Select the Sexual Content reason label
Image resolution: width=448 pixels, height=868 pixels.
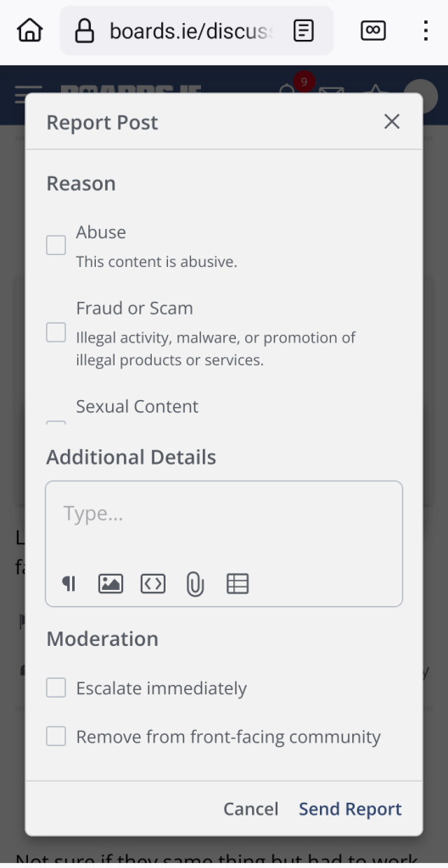point(137,406)
